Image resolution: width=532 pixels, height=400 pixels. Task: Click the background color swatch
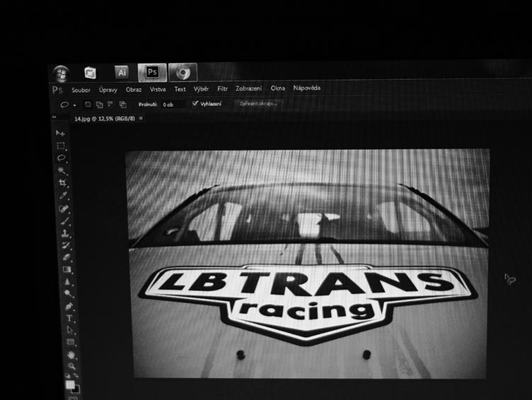76,389
